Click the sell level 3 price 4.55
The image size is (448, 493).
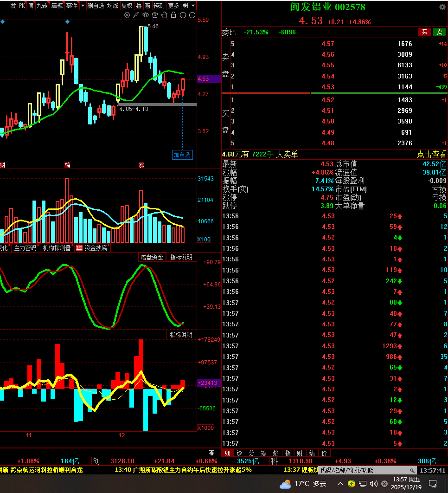[x=328, y=65]
